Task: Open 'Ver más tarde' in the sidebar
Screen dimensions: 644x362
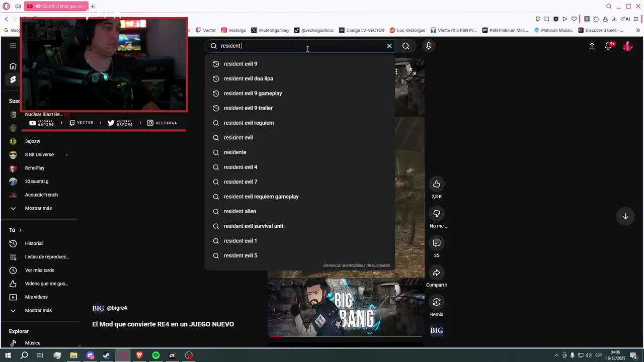Action: pos(39,270)
